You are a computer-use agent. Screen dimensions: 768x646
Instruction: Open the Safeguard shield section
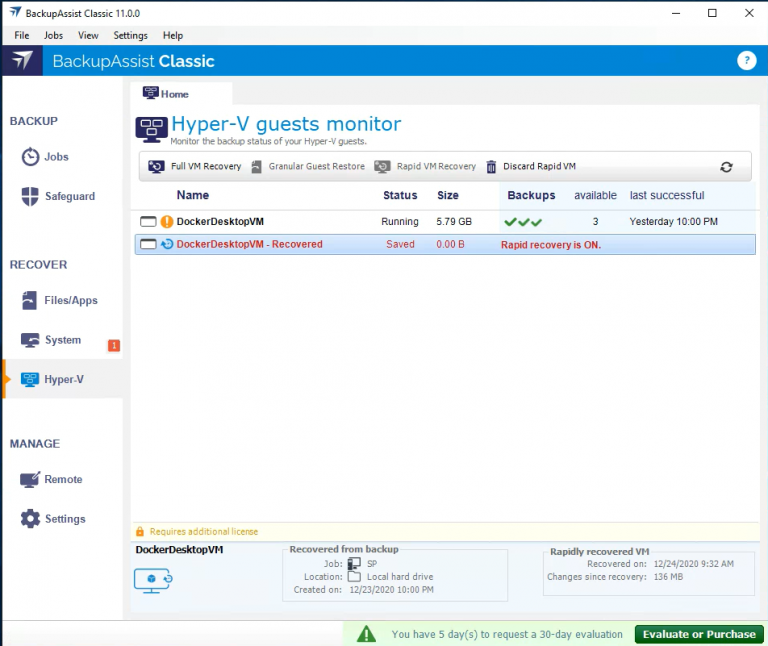pyautogui.click(x=68, y=197)
